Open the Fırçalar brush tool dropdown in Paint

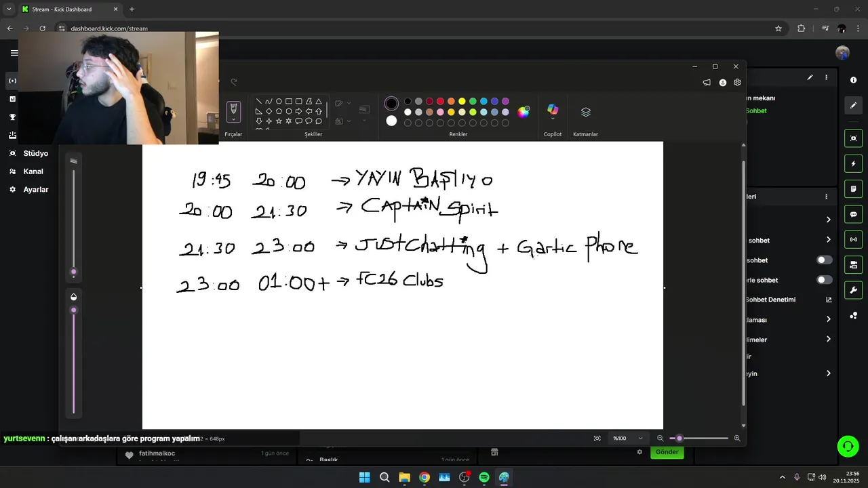tap(233, 120)
